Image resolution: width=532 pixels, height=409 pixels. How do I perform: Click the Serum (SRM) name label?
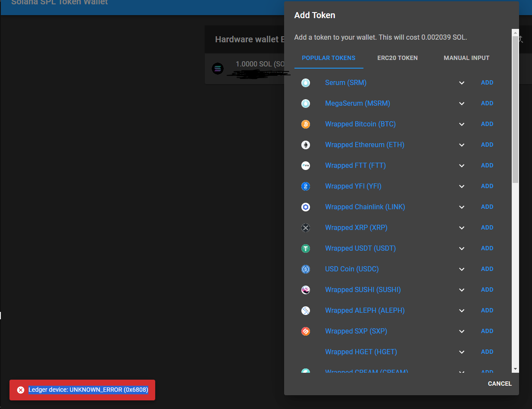click(346, 83)
